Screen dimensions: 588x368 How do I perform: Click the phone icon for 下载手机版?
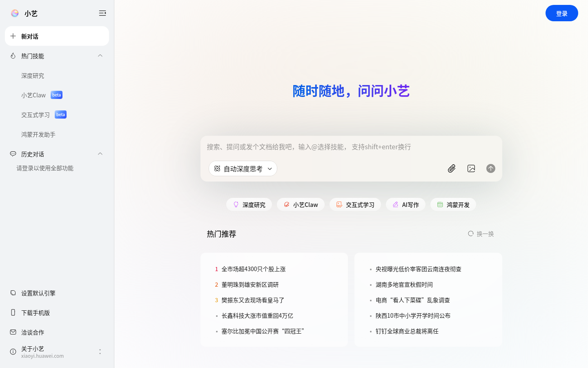coord(13,312)
